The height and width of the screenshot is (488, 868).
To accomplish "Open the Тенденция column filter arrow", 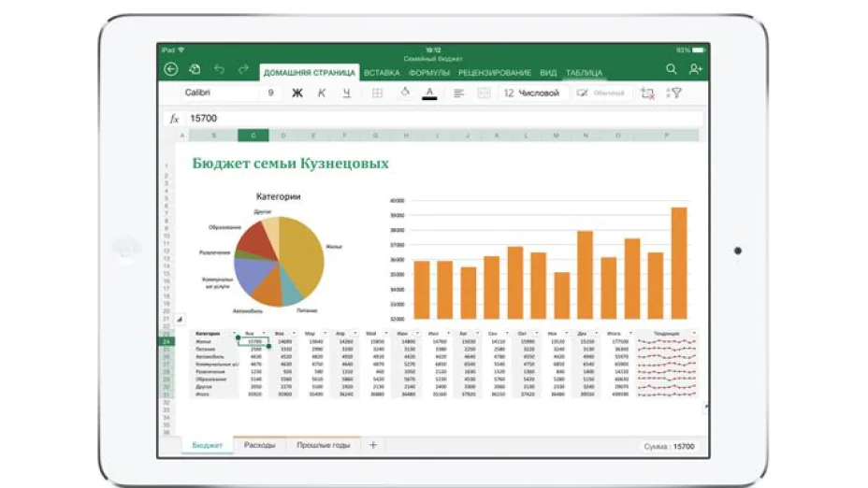I will pos(694,334).
